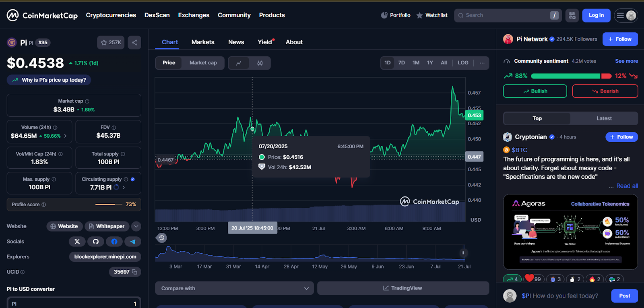Vote Bullish on community sentiment
This screenshot has width=644, height=308.
click(535, 91)
